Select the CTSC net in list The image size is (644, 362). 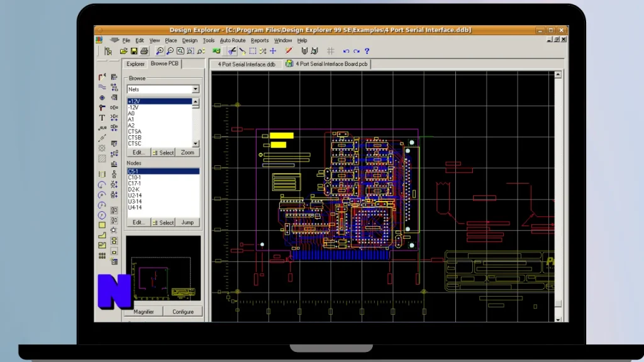(159, 144)
